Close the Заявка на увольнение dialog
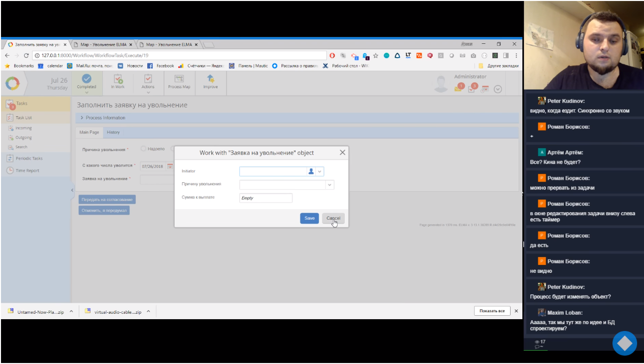Viewport: 644px width, 364px height. pos(343,153)
